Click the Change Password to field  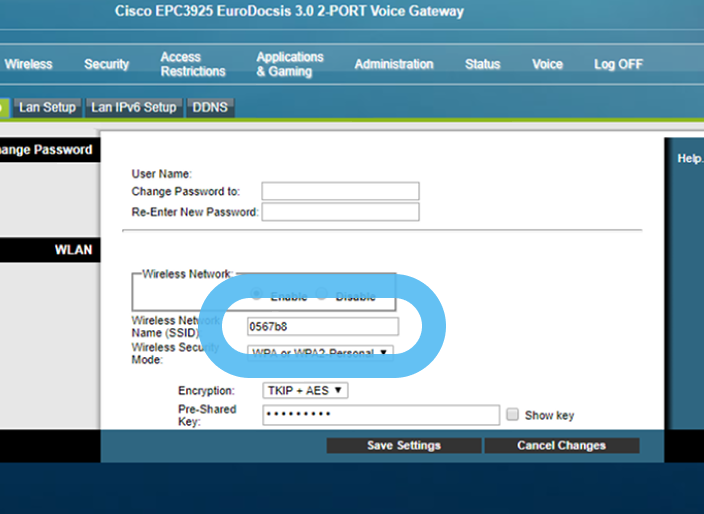tap(340, 191)
